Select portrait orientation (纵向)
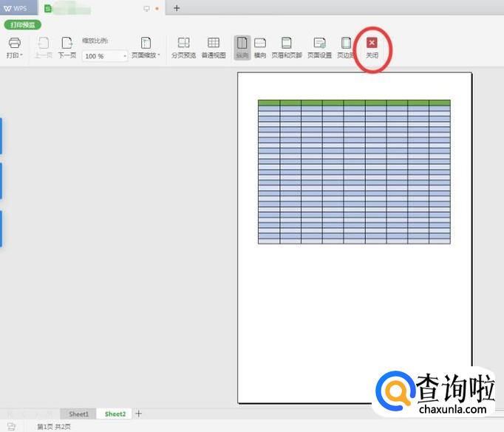This screenshot has height=432, width=504. point(242,47)
